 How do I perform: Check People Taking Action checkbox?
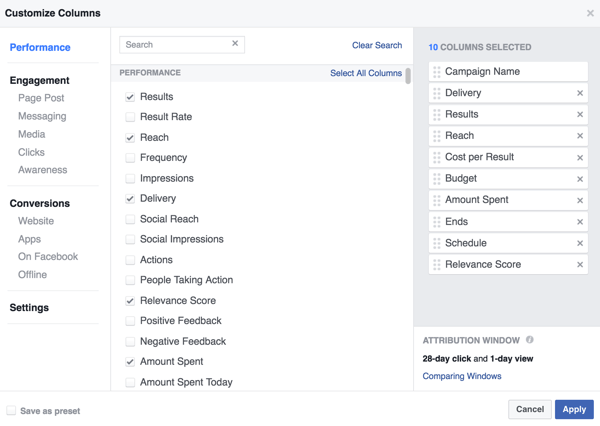click(x=130, y=280)
